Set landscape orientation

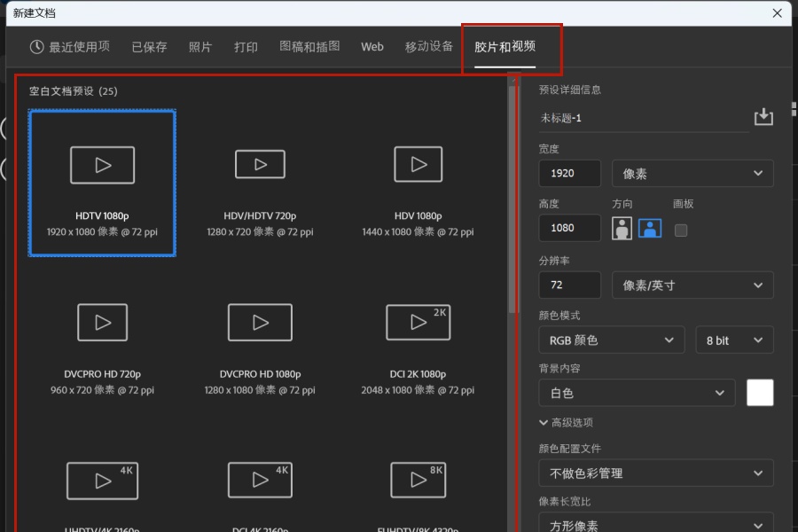tap(650, 229)
